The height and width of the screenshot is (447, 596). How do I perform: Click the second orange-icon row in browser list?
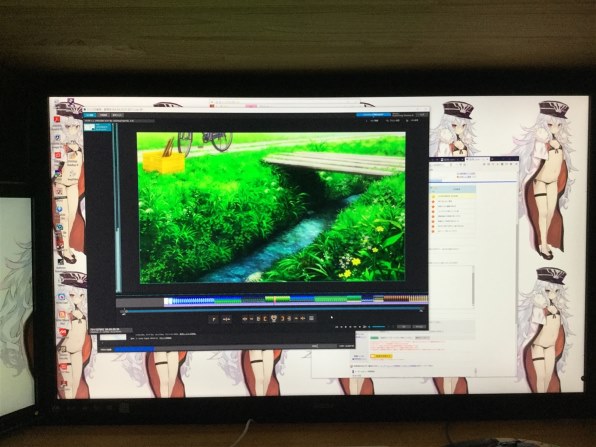point(453,206)
